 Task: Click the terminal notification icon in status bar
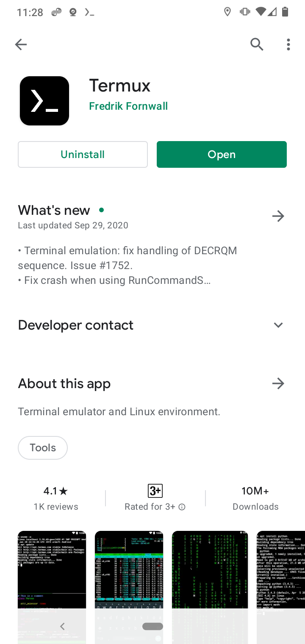pyautogui.click(x=89, y=11)
